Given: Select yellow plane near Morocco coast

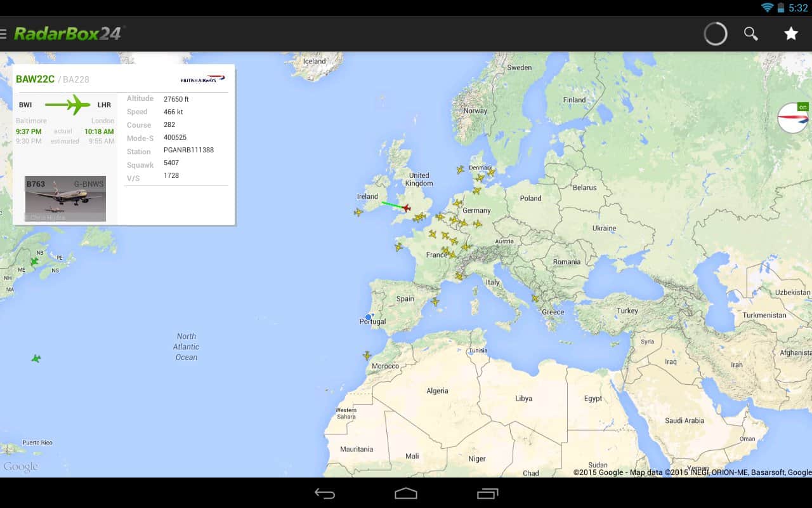Looking at the screenshot, I should coord(367,355).
